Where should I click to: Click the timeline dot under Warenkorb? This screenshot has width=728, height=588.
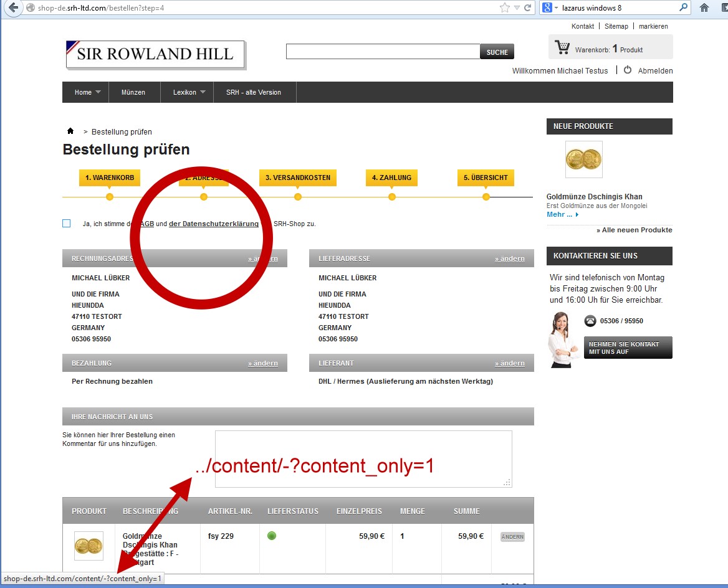pos(110,197)
